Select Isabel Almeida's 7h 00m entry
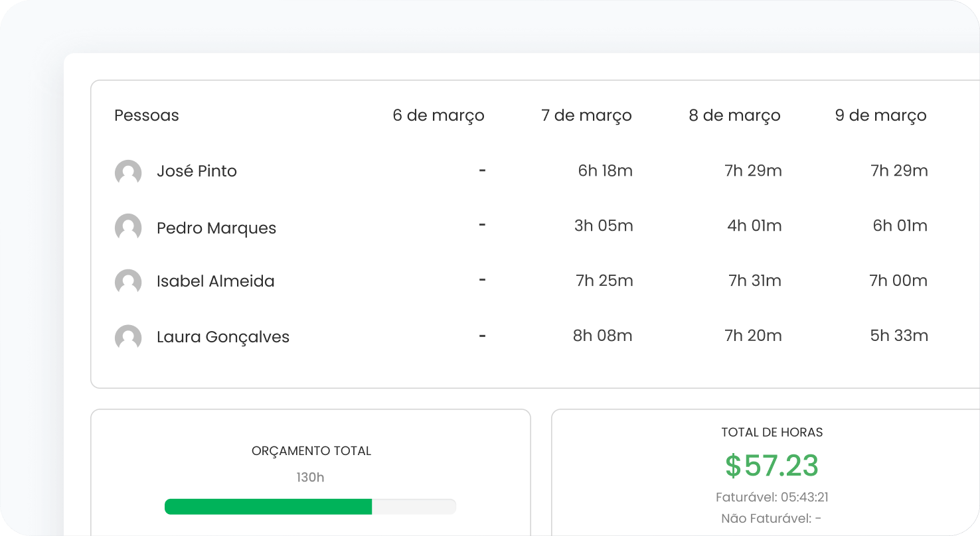The height and width of the screenshot is (536, 980). [898, 281]
